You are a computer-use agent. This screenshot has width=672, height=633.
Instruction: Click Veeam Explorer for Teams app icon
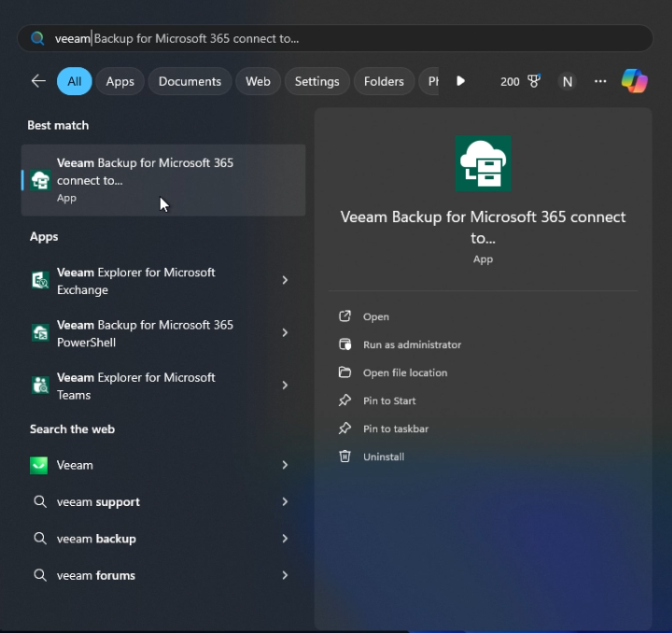click(40, 386)
